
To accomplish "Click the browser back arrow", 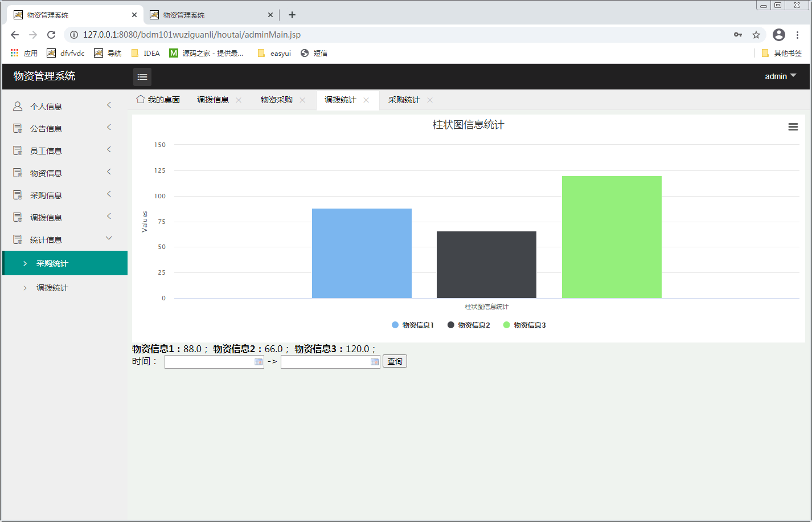I will click(15, 35).
